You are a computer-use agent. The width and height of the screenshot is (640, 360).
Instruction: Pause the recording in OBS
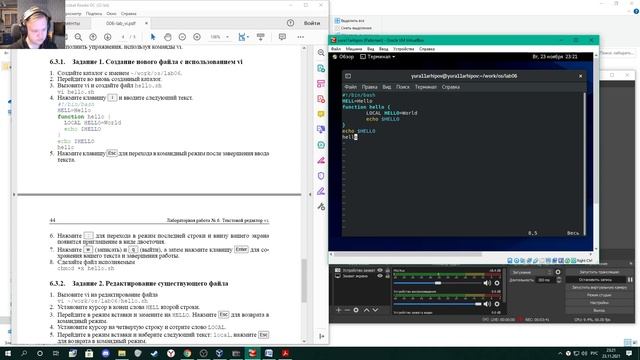[630, 280]
